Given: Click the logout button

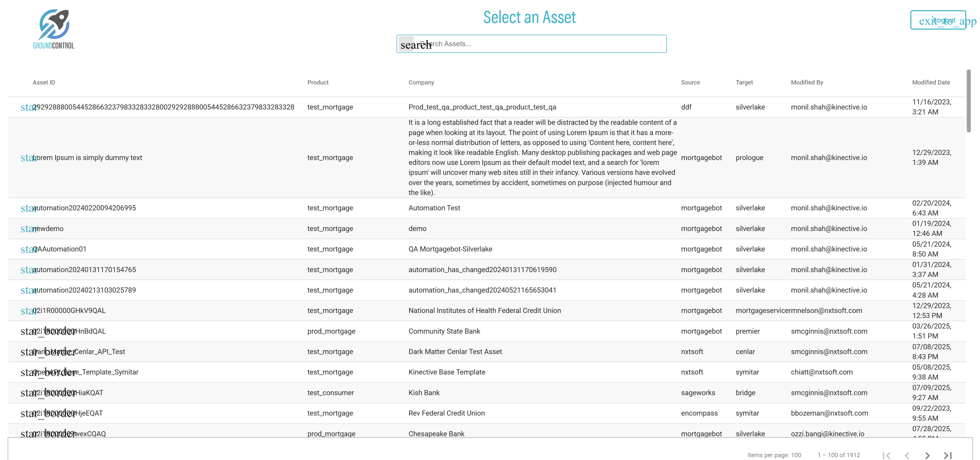Looking at the screenshot, I should [x=937, y=20].
